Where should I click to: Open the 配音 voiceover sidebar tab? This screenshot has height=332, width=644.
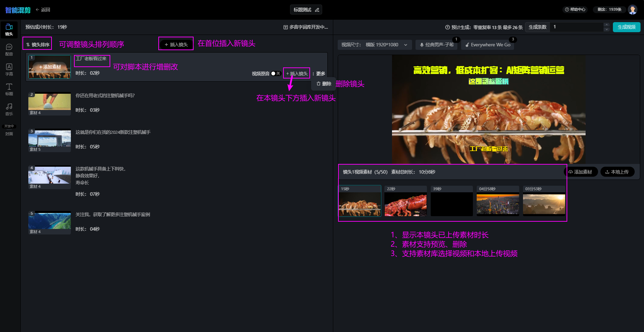[x=9, y=50]
